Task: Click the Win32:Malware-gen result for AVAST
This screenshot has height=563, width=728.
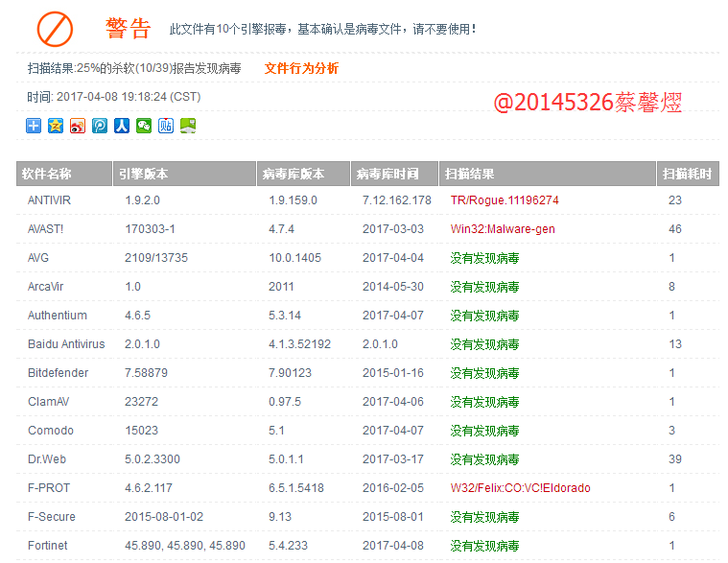Action: [x=503, y=229]
